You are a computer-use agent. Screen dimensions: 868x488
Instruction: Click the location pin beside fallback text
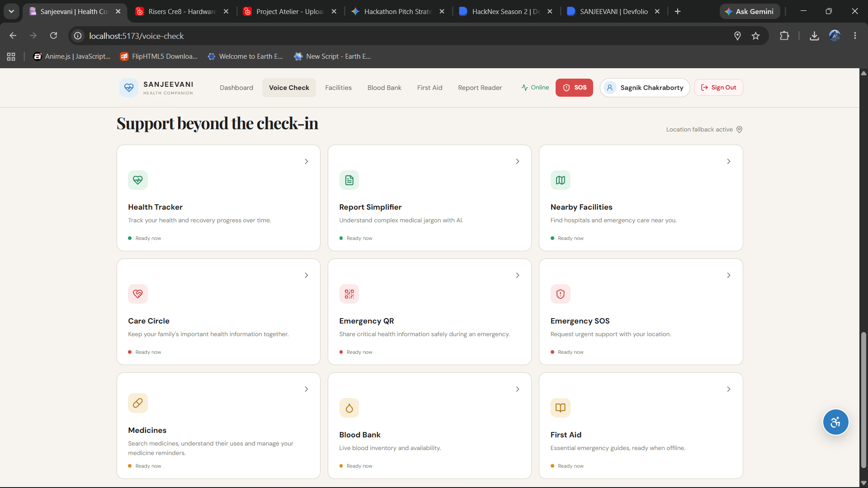pyautogui.click(x=739, y=130)
